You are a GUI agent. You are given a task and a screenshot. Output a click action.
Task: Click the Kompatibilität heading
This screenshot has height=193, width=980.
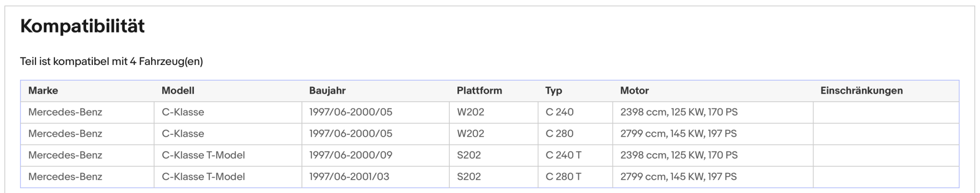click(82, 26)
